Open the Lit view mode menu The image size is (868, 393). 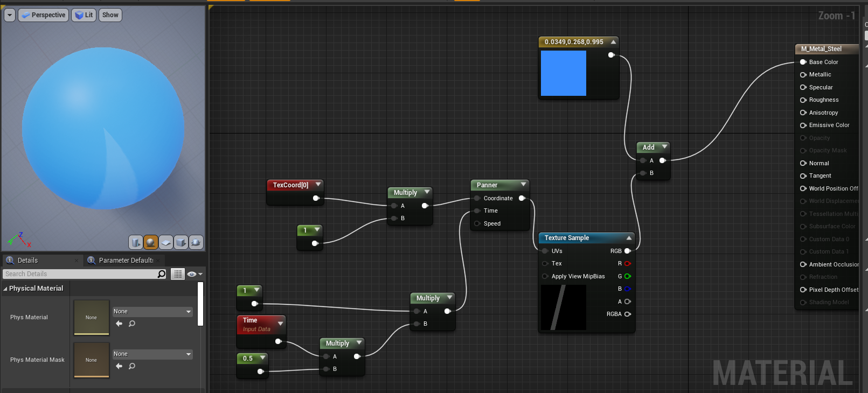click(84, 15)
